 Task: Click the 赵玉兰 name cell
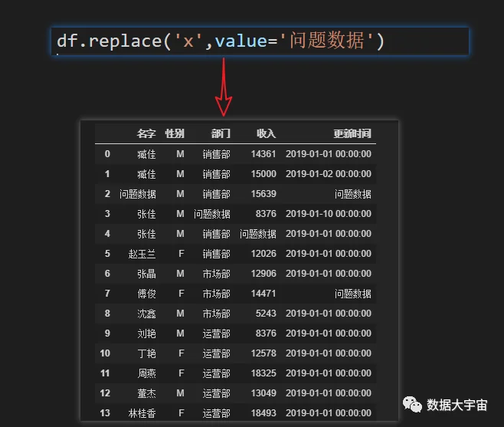(x=142, y=254)
